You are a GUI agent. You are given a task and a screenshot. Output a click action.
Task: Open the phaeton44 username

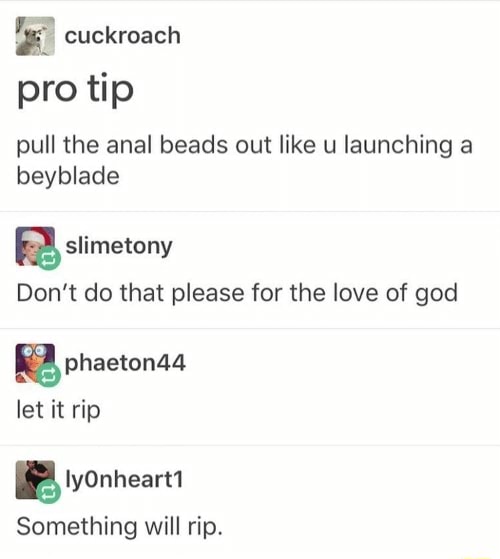125,363
